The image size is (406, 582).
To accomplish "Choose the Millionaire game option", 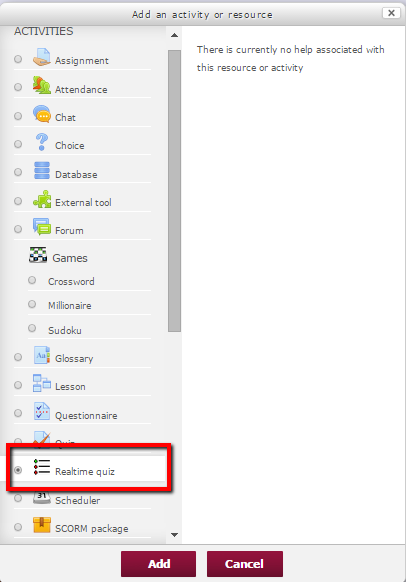I will click(x=69, y=305).
